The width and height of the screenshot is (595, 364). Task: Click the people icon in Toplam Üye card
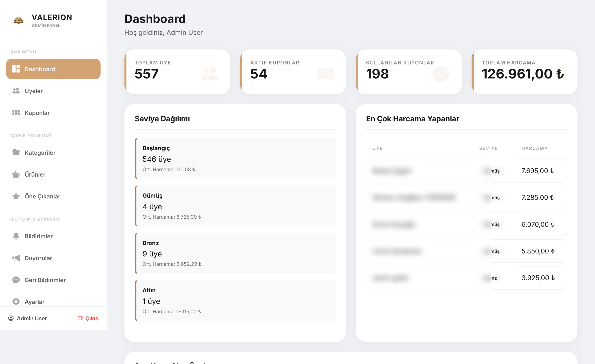click(210, 74)
